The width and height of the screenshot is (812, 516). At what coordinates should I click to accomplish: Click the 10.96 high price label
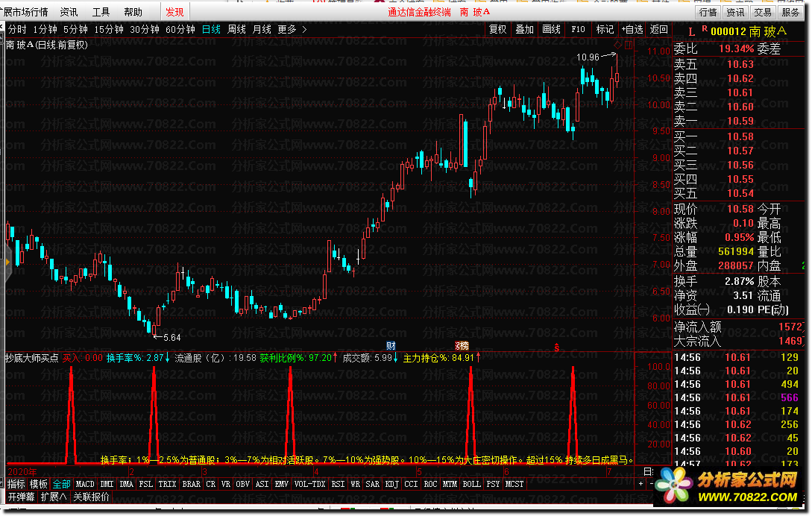pos(588,57)
